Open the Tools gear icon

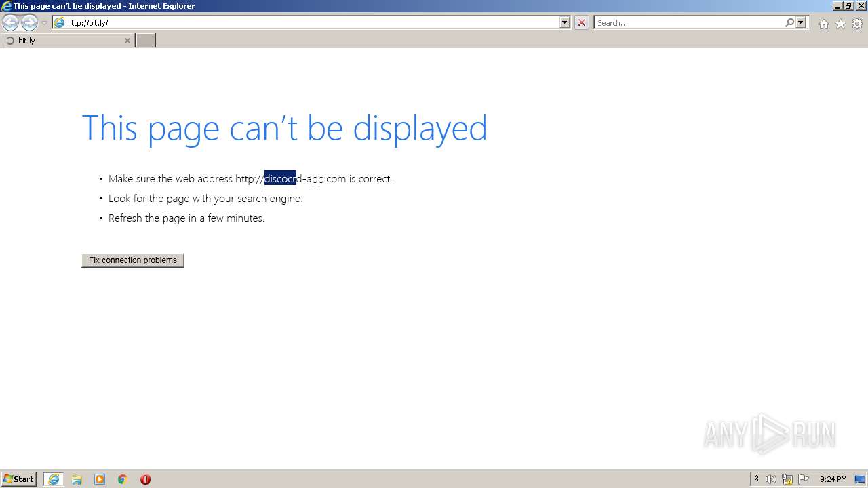pos(857,24)
